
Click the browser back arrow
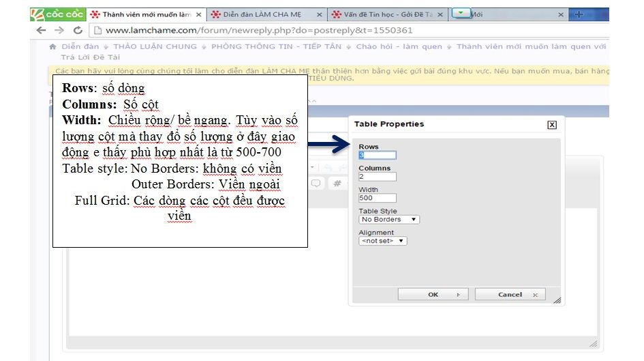tap(42, 30)
